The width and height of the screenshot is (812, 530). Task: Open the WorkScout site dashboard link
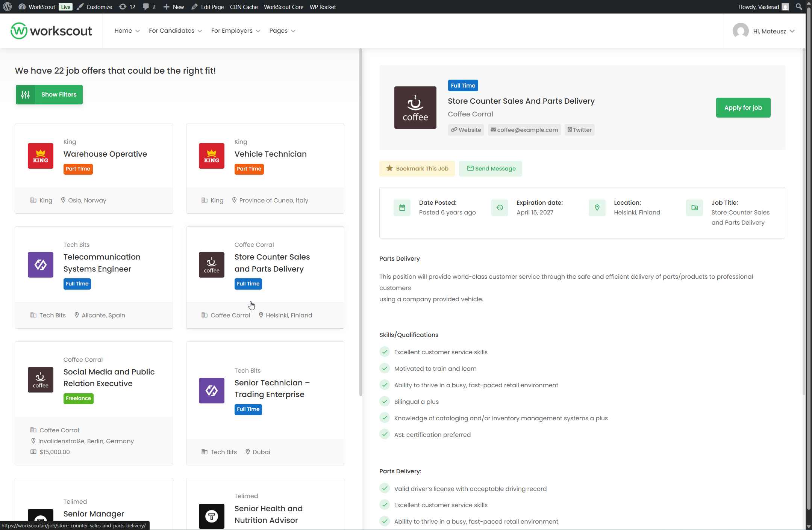click(37, 7)
